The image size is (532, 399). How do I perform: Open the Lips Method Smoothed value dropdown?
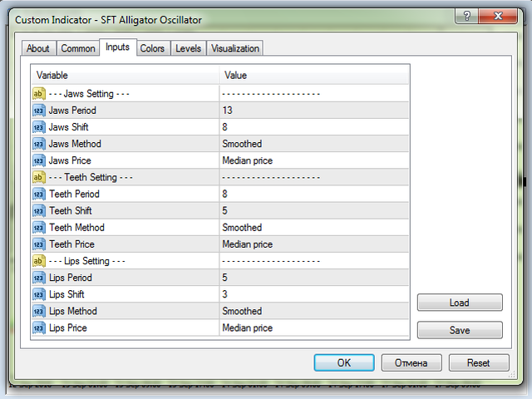pos(314,311)
